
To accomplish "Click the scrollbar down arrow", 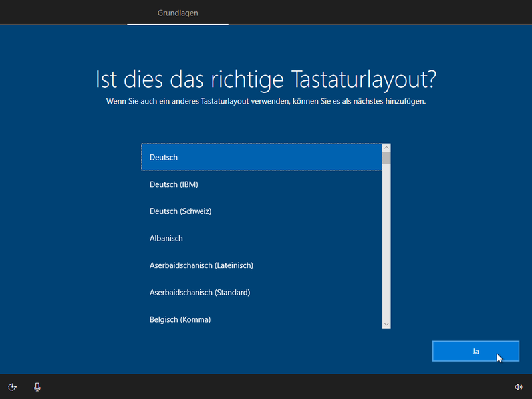I will tap(386, 324).
